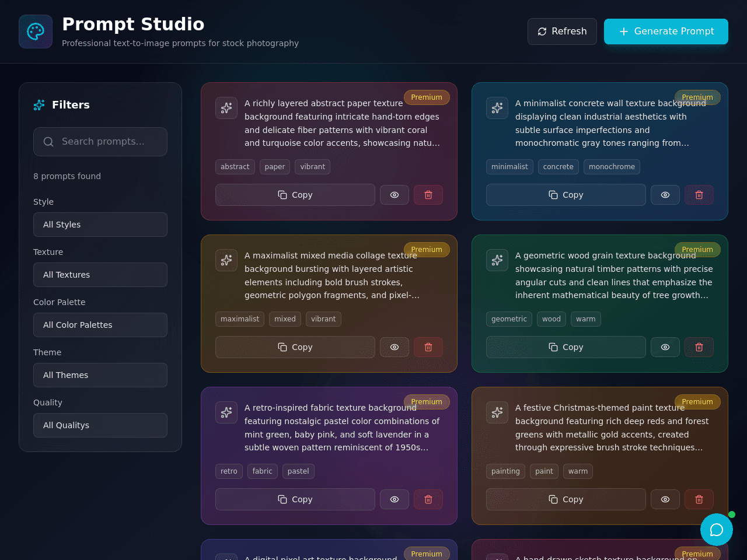Copy the retro-inspired fabric prompt
Viewport: 747px width, 560px height.
click(x=295, y=499)
